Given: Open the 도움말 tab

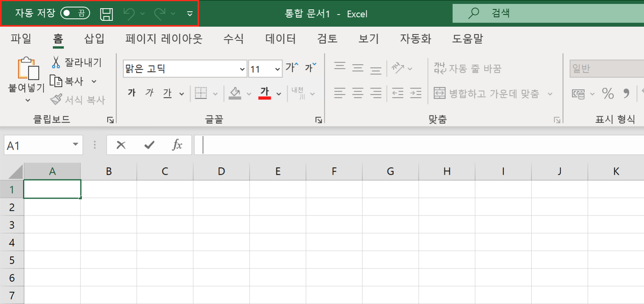Looking at the screenshot, I should (468, 38).
